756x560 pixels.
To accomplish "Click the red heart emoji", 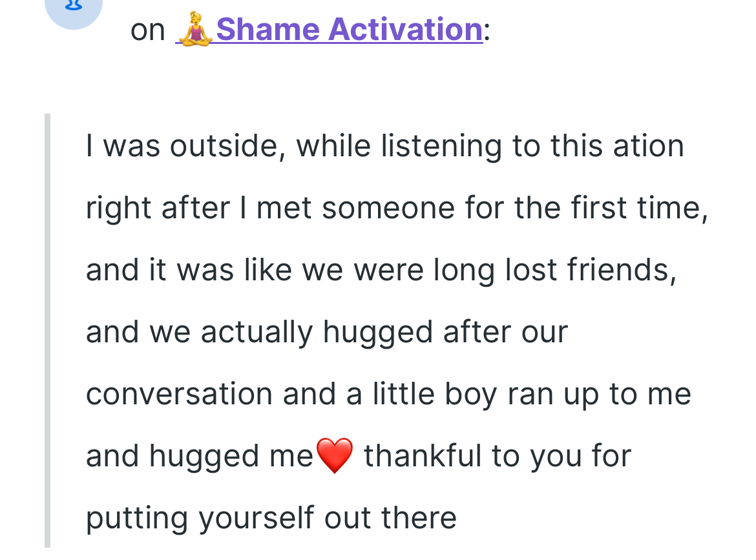I will tap(335, 456).
